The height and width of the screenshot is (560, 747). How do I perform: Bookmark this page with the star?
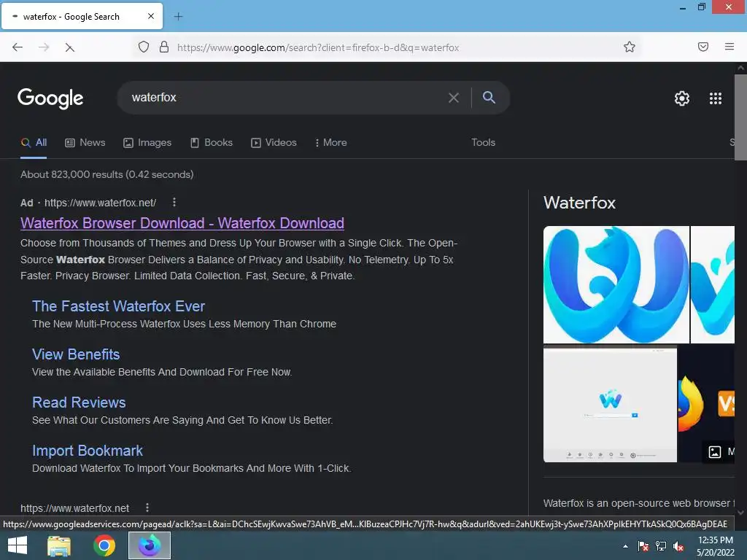(x=630, y=47)
